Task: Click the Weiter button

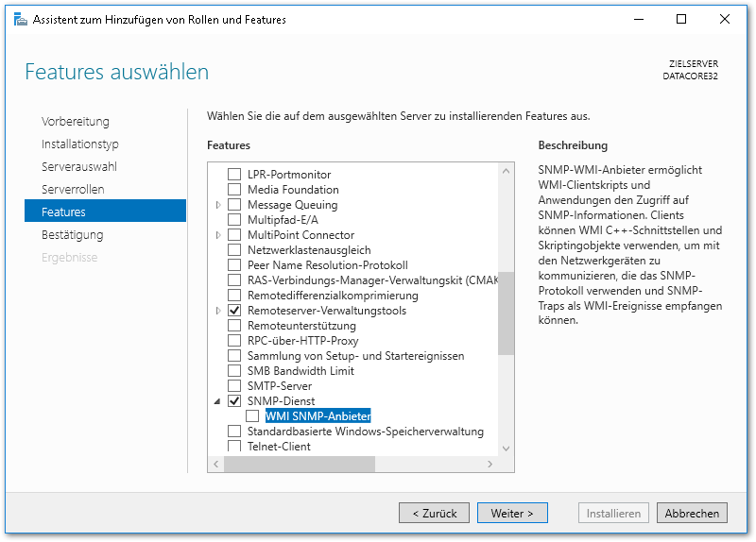Action: 512,514
